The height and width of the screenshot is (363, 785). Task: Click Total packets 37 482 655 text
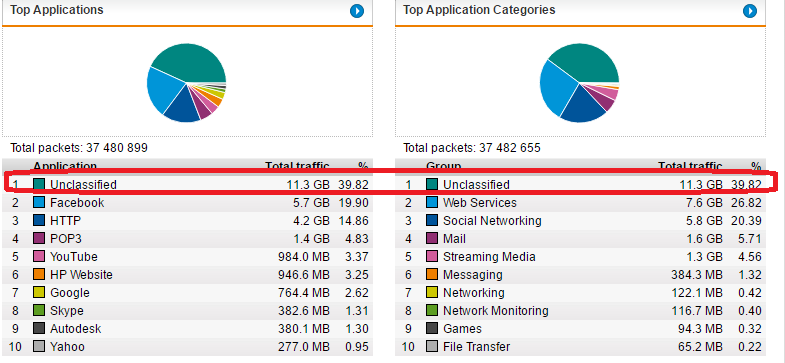[x=472, y=148]
